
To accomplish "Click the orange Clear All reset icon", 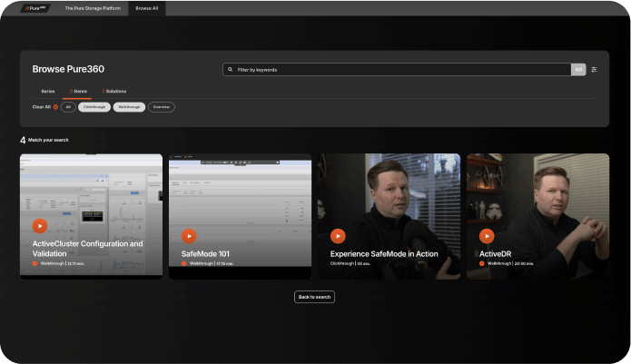I will coord(55,107).
